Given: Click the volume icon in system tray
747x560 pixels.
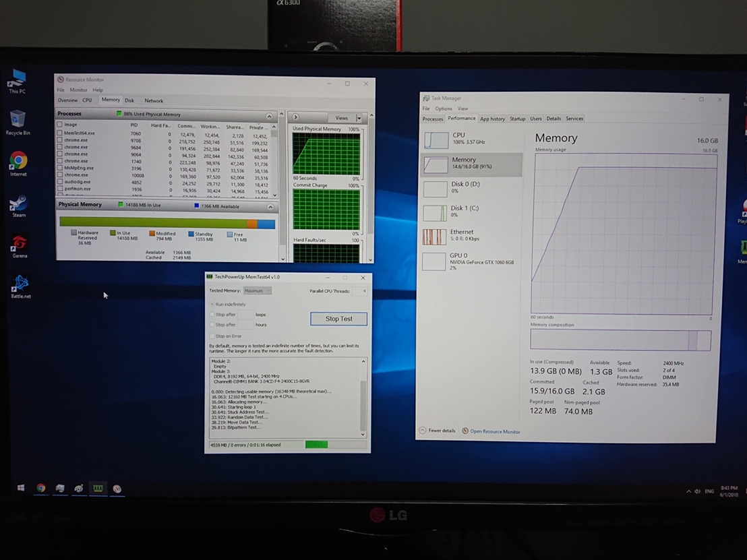Looking at the screenshot, I should pyautogui.click(x=698, y=491).
